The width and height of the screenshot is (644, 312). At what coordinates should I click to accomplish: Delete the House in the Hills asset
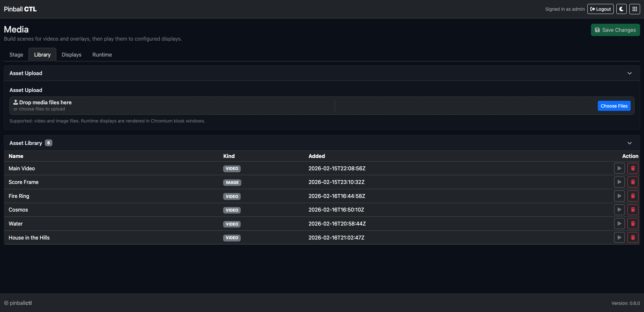click(633, 237)
